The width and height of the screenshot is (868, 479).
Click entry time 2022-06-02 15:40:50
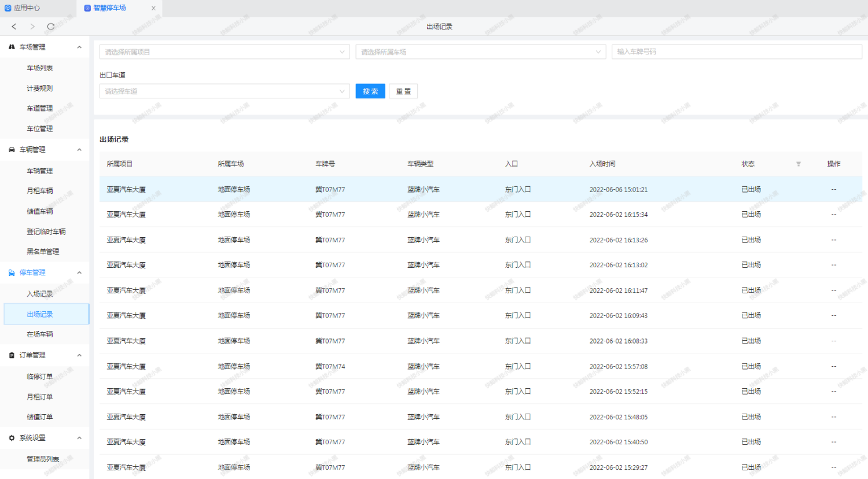point(619,442)
